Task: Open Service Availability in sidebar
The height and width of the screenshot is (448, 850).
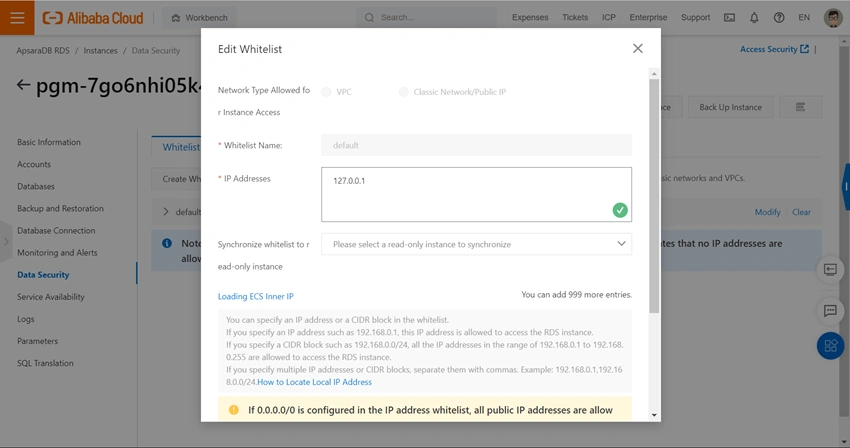Action: (50, 297)
